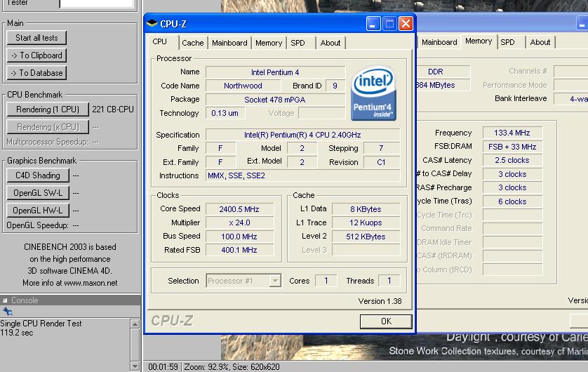Click the Specification field Pentium 4 2.40GHz
The image size is (588, 372).
tap(302, 135)
